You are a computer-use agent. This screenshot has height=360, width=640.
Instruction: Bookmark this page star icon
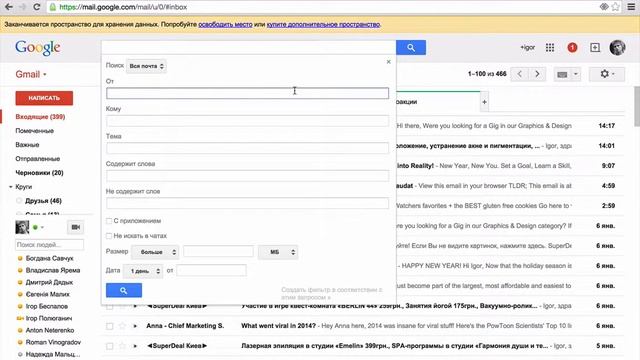pyautogui.click(x=616, y=7)
